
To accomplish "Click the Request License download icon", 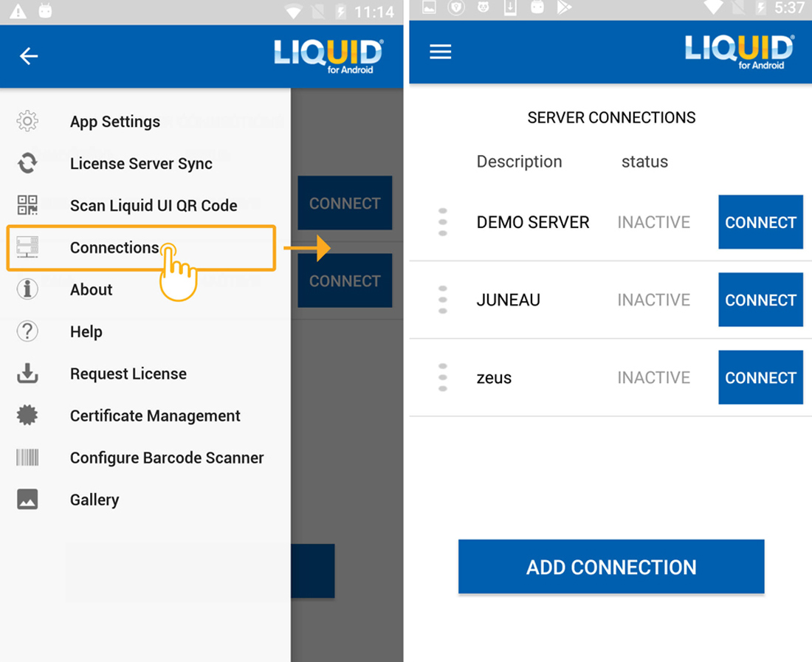I will pos(27,373).
